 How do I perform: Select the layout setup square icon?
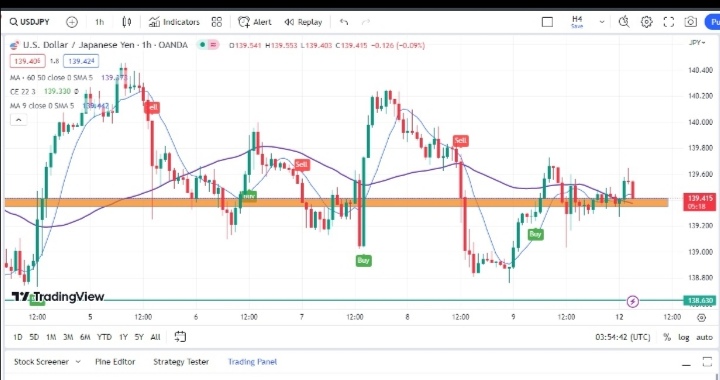(547, 22)
